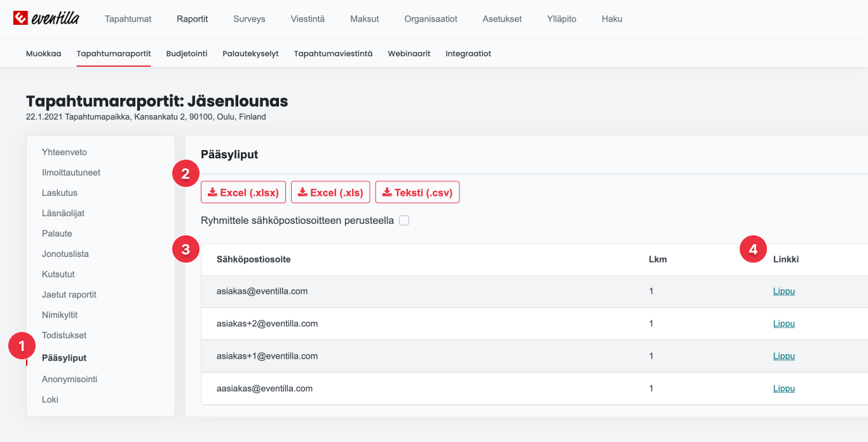Open Yhteenveto in the sidebar

click(x=64, y=152)
